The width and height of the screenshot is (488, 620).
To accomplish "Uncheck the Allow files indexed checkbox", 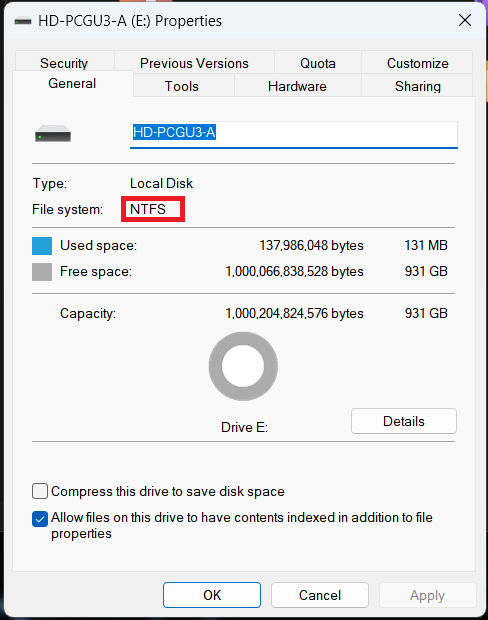I will 40,519.
